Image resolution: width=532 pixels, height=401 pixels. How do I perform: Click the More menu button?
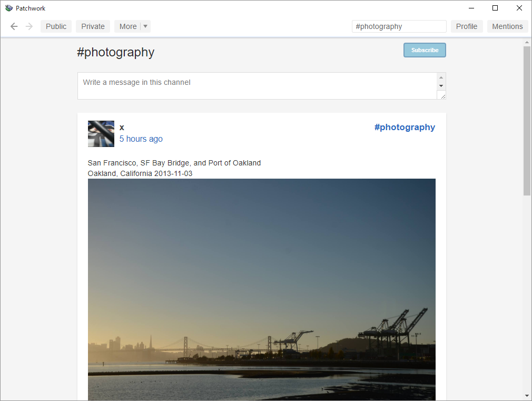(x=127, y=26)
